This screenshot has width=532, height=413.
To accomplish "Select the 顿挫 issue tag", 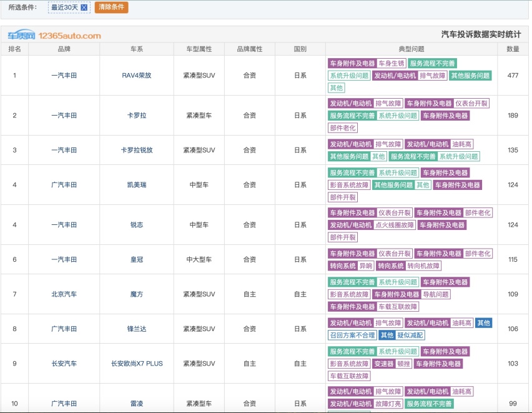I will [404, 364].
